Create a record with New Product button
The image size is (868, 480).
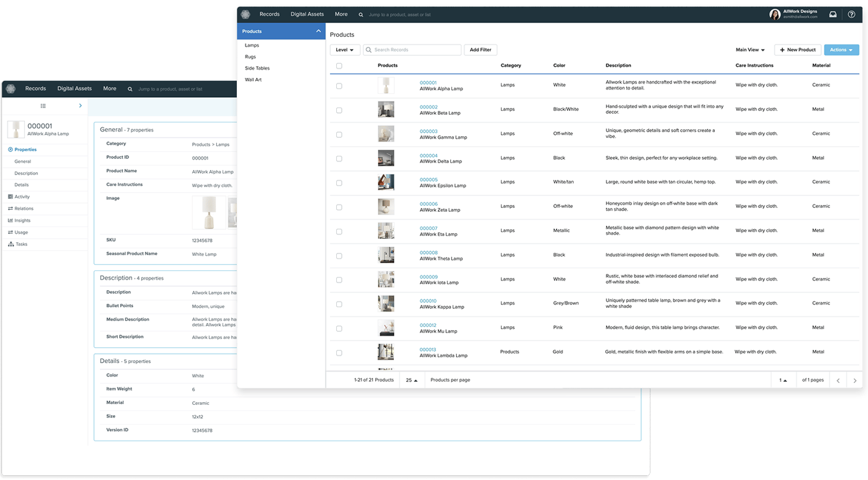pyautogui.click(x=797, y=50)
